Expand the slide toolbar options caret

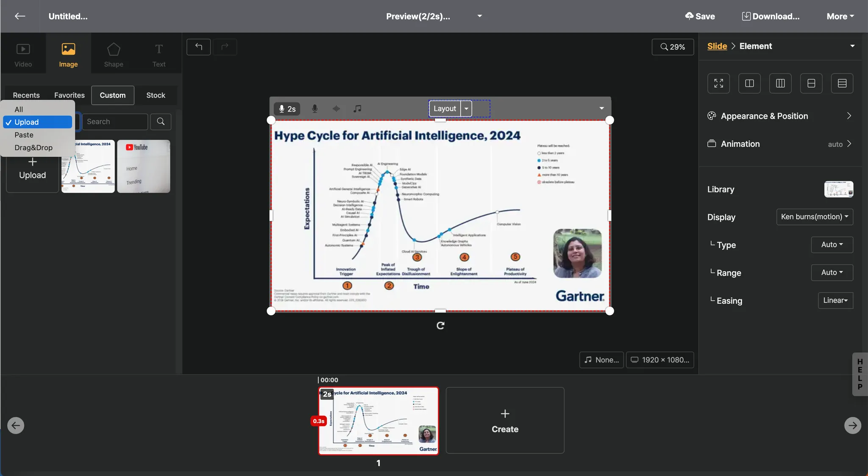pyautogui.click(x=601, y=108)
